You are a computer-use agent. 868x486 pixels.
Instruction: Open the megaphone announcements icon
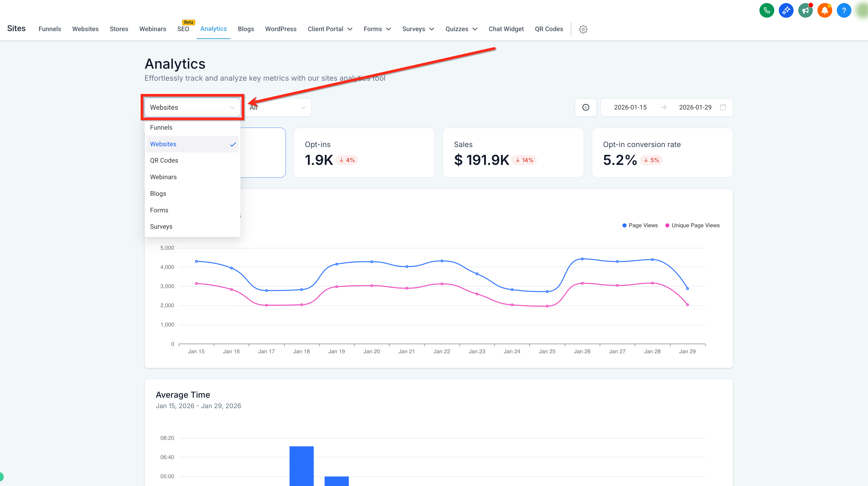pos(805,10)
